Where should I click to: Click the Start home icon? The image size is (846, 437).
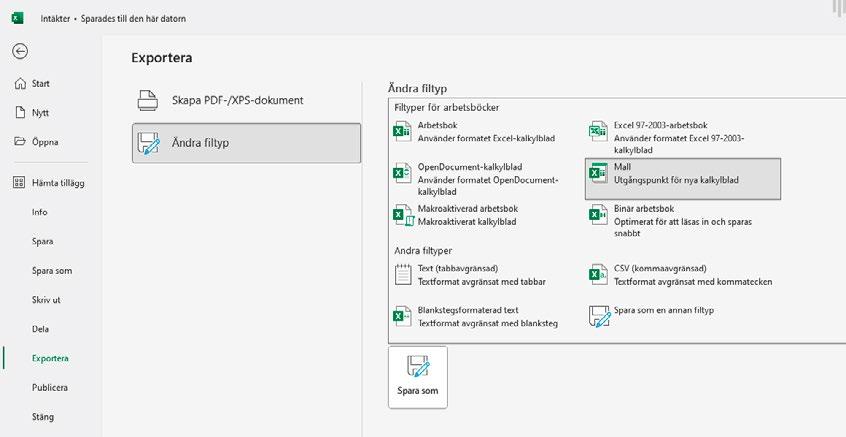[20, 84]
